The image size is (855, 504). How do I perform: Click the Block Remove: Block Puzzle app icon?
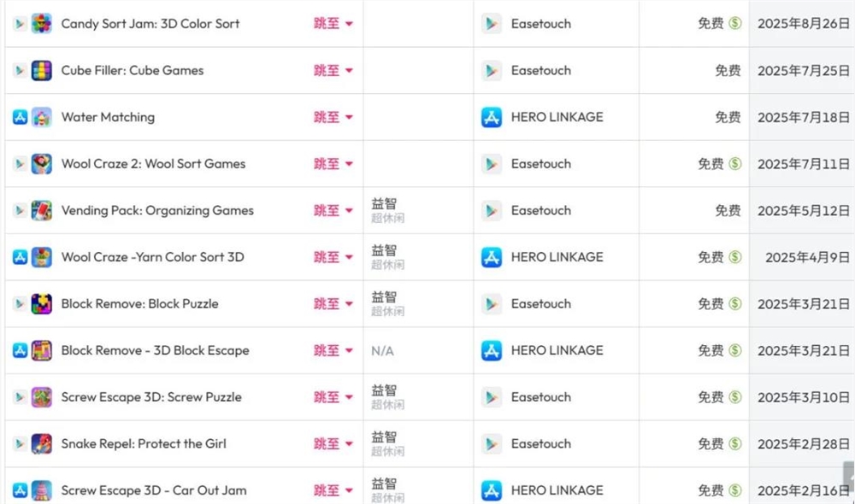point(41,304)
